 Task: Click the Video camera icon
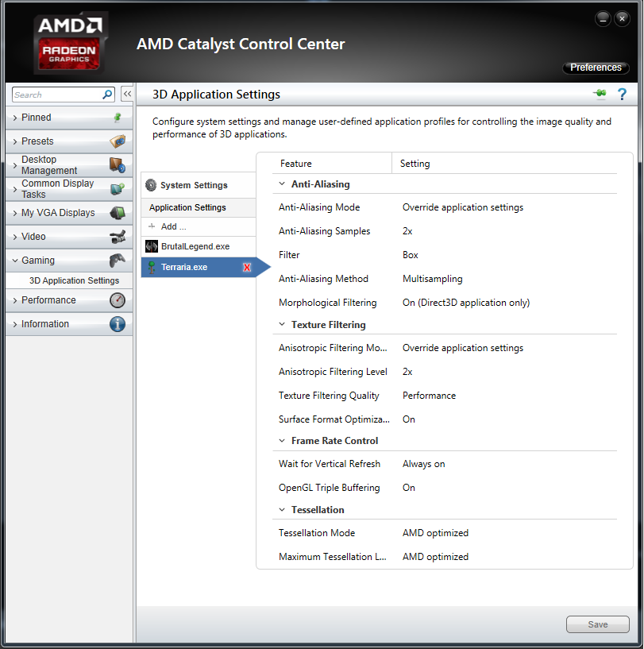tap(118, 237)
